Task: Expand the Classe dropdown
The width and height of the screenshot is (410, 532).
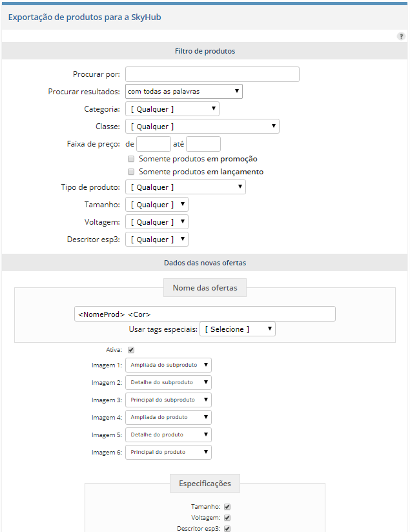Action: coord(202,126)
